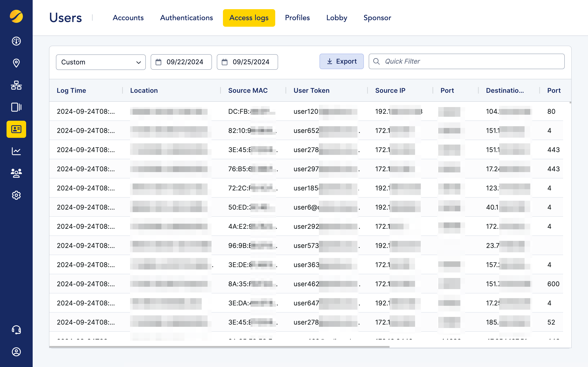Open the Analytics chart icon

click(x=16, y=151)
